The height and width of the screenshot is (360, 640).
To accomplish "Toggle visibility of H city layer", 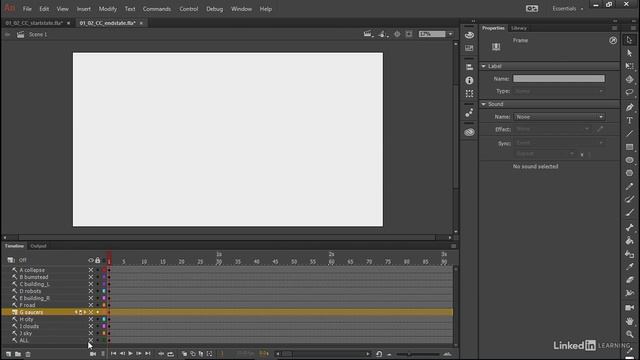I will point(91,319).
